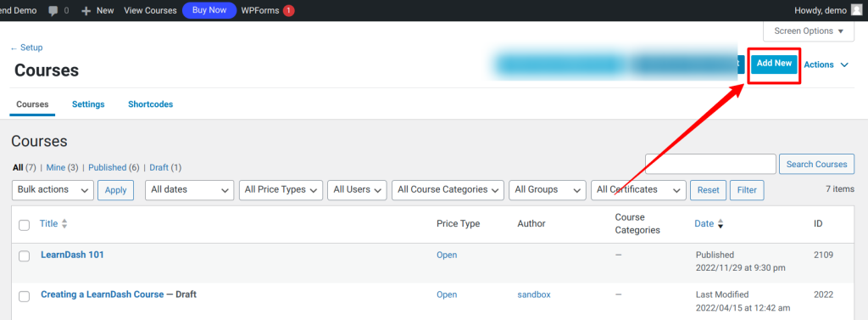Check the LearnDash 101 row checkbox
This screenshot has width=868, height=320.
tap(25, 256)
